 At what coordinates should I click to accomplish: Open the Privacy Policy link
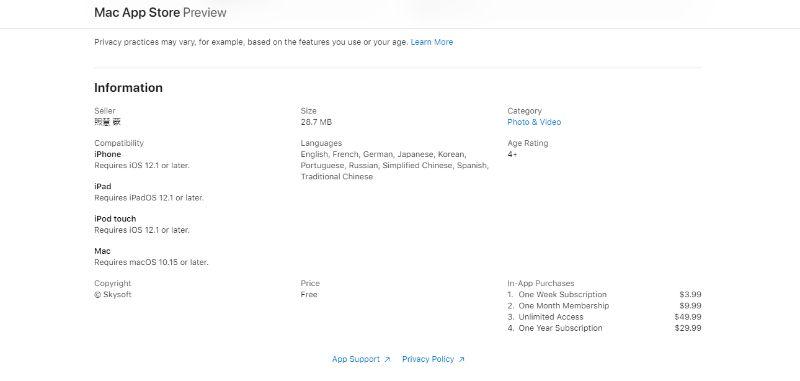point(428,359)
